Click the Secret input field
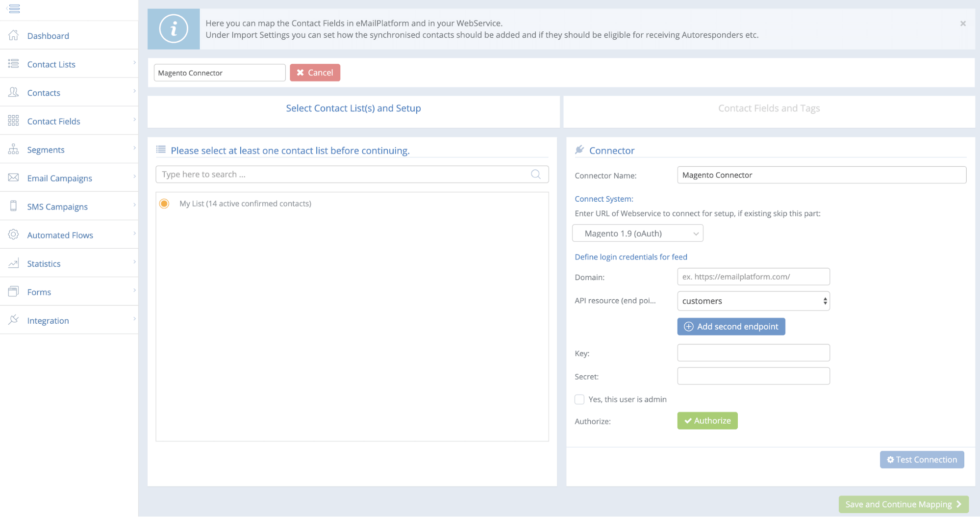 click(754, 376)
